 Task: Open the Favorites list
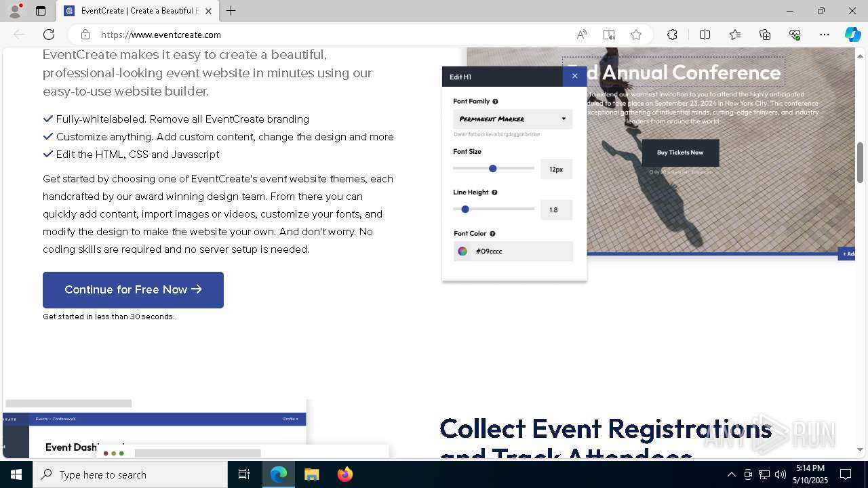(x=735, y=35)
